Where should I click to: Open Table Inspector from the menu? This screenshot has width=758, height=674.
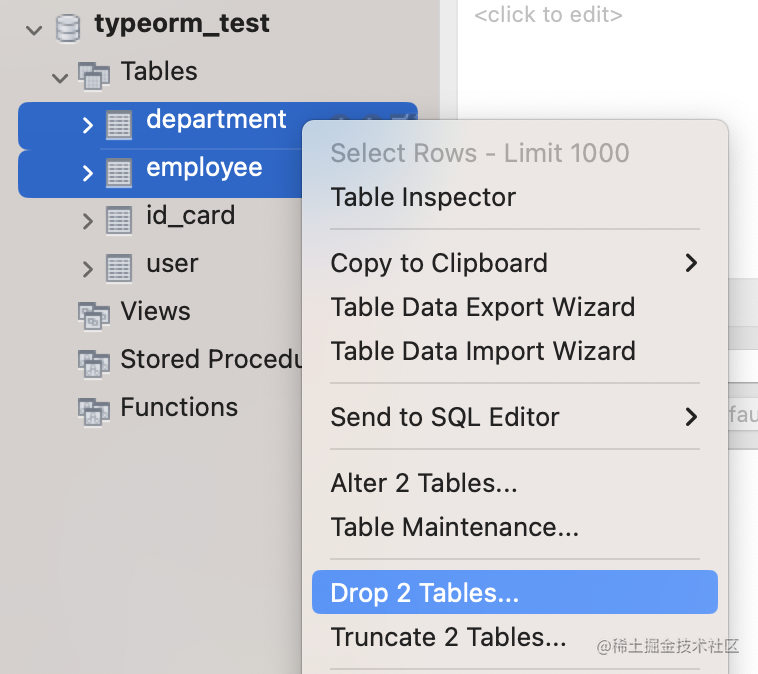[x=423, y=197]
